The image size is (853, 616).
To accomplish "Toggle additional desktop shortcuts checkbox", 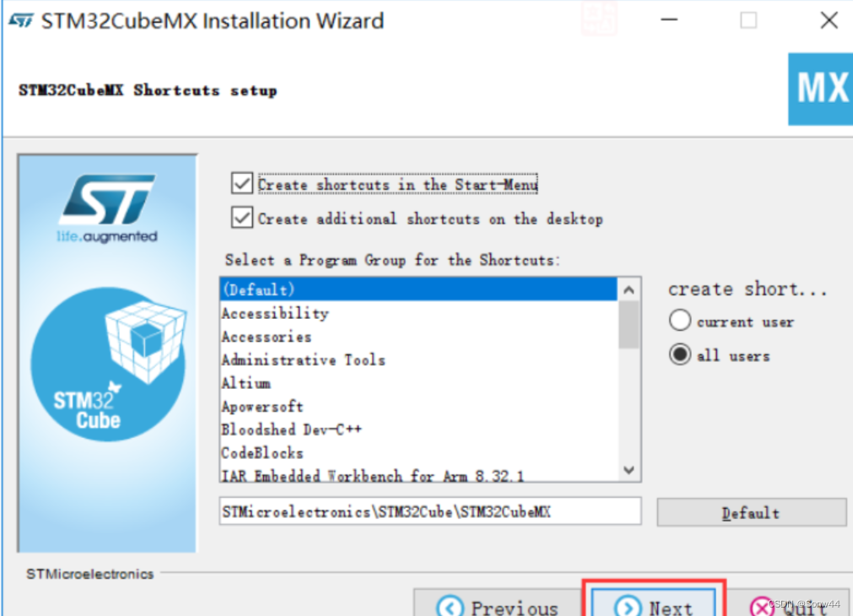I will (242, 219).
